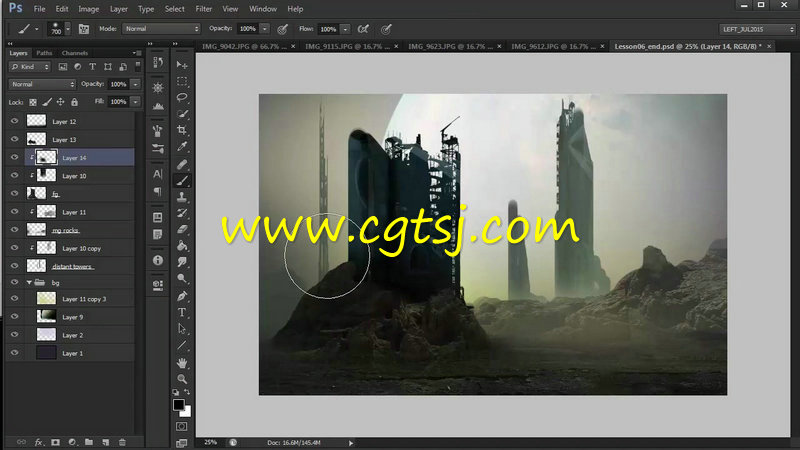Open the Image menu
The height and width of the screenshot is (450, 800).
coord(88,9)
